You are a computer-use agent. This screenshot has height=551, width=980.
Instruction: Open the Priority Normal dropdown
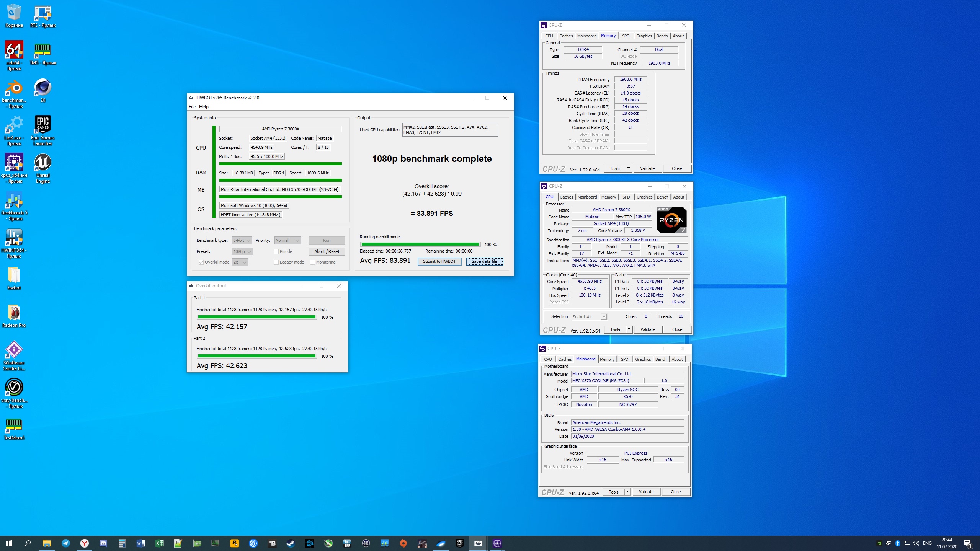(x=287, y=240)
